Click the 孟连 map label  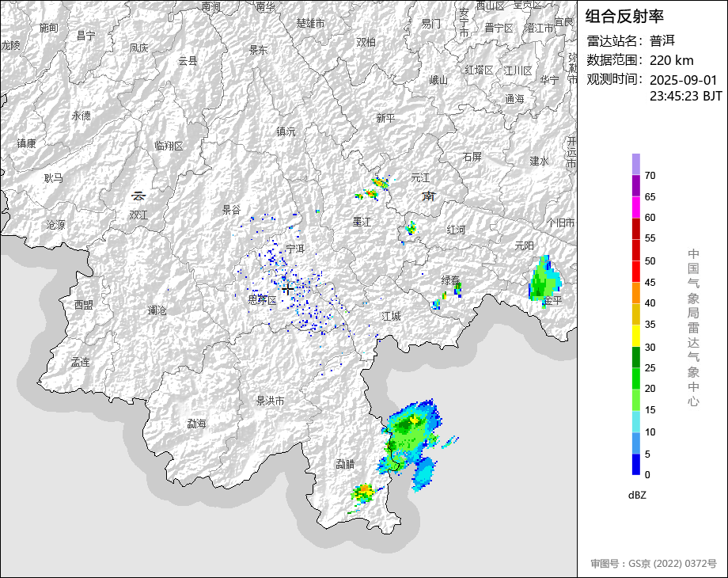pyautogui.click(x=81, y=362)
